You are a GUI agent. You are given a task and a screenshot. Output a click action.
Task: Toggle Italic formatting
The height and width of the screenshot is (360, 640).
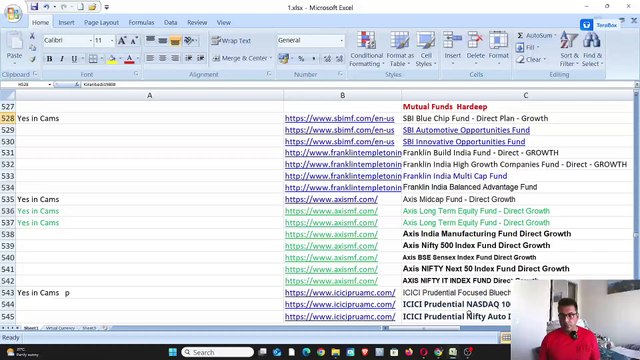pyautogui.click(x=62, y=59)
